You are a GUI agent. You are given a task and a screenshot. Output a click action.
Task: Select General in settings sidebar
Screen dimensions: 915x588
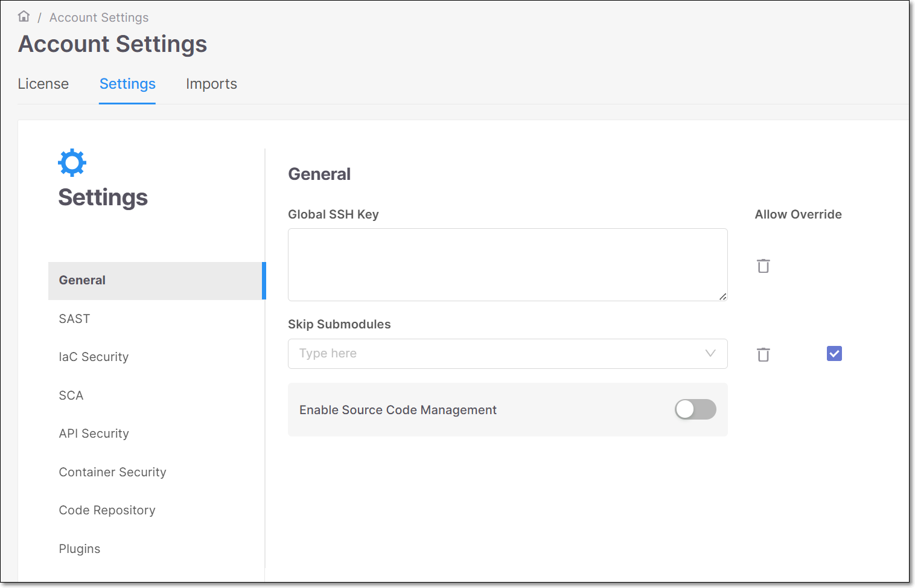157,281
